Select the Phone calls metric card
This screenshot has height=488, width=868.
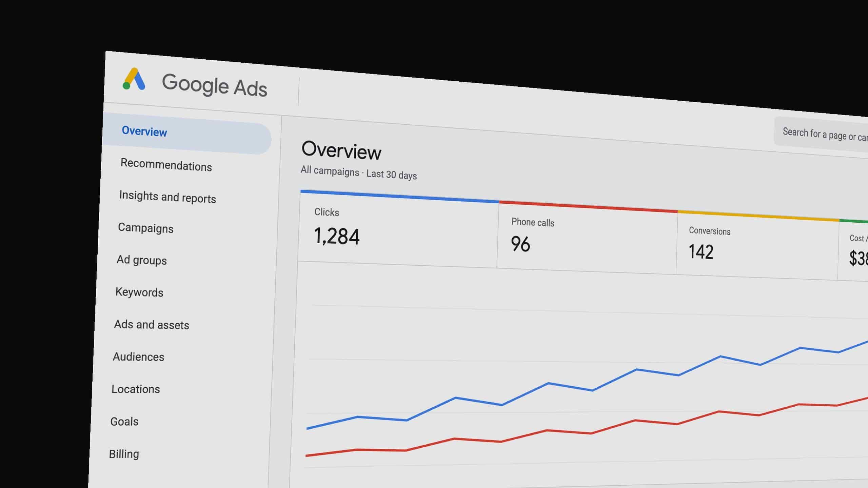tap(587, 238)
